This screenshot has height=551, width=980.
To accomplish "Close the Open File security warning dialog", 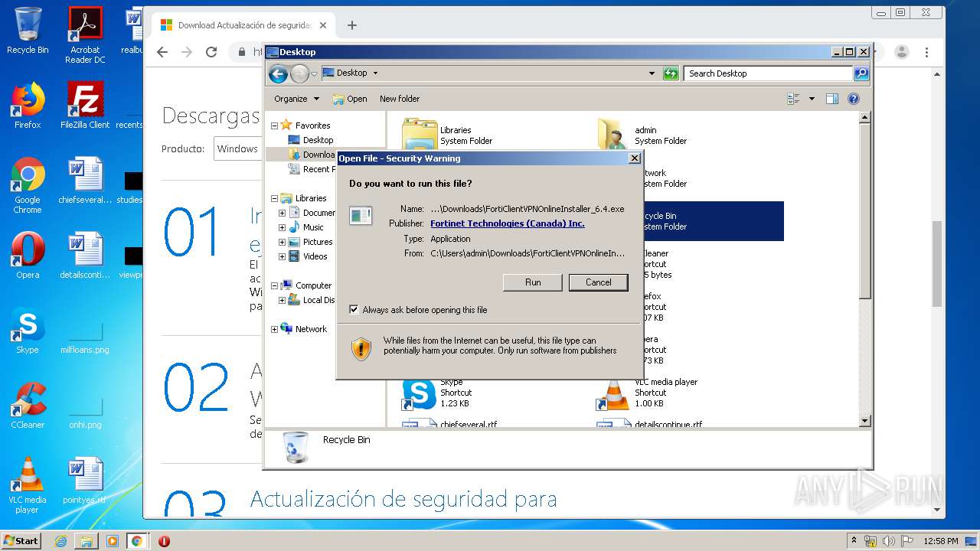I will tap(634, 158).
